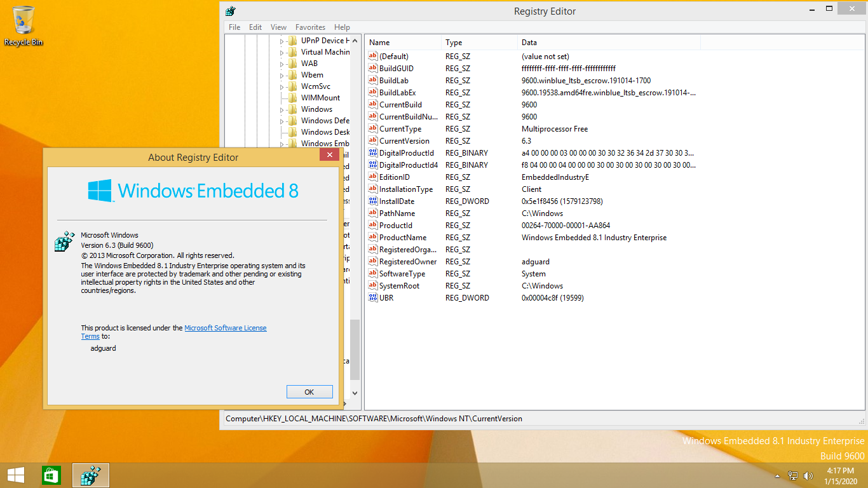Click the tree pane vertical scrollbar thumb
Image resolution: width=868 pixels, height=488 pixels.
tap(355, 349)
